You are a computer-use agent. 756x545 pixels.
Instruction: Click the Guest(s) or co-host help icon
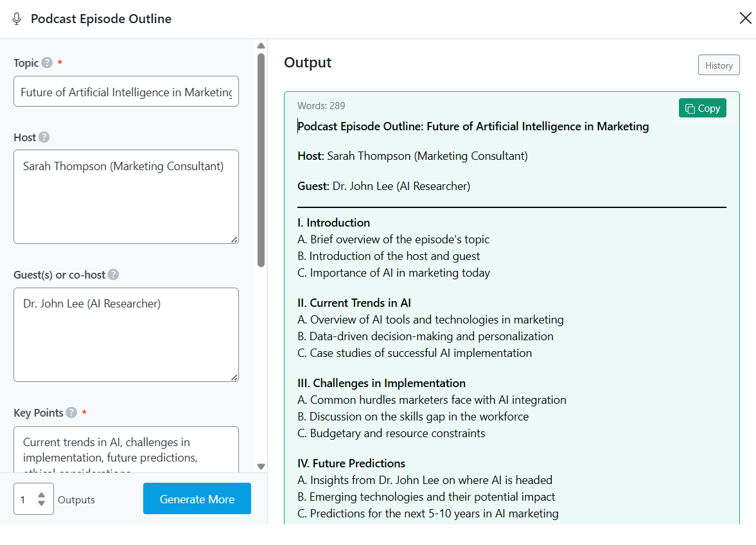tap(113, 275)
